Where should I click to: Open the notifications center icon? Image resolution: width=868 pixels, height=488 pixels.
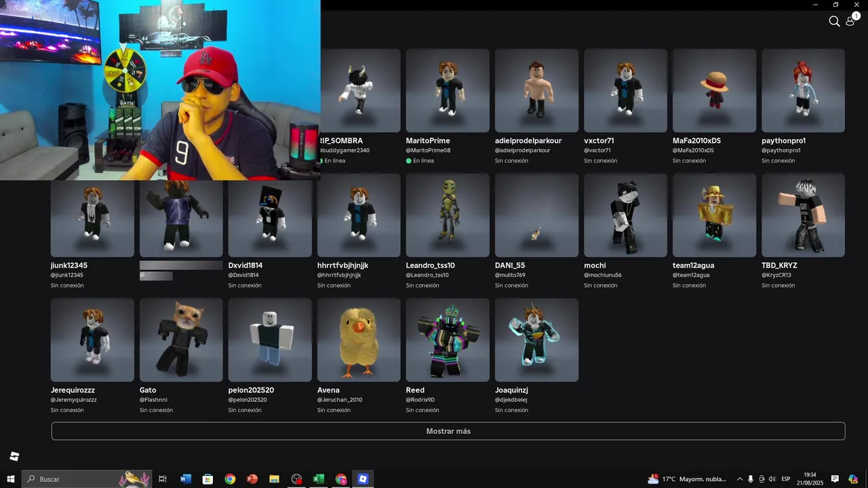coord(835,479)
